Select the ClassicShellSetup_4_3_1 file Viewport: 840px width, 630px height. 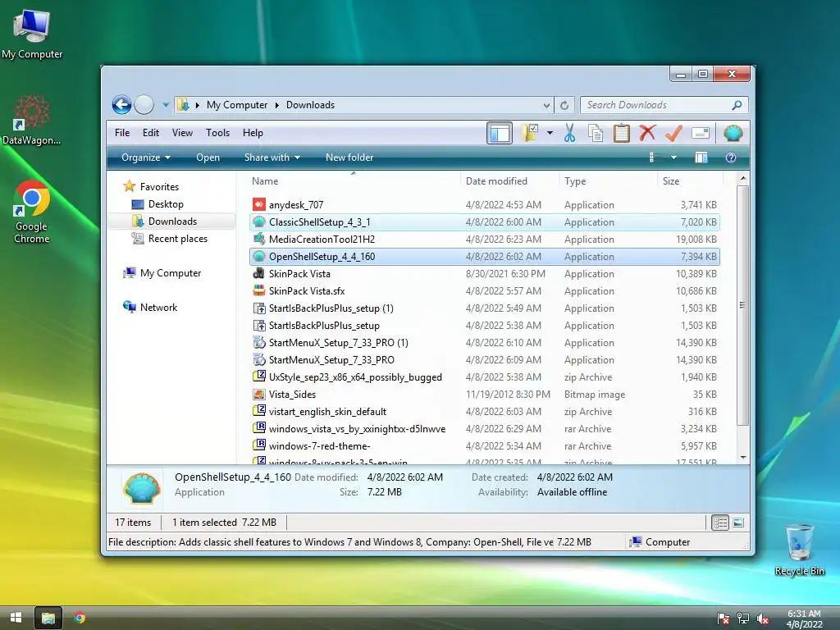[484, 221]
